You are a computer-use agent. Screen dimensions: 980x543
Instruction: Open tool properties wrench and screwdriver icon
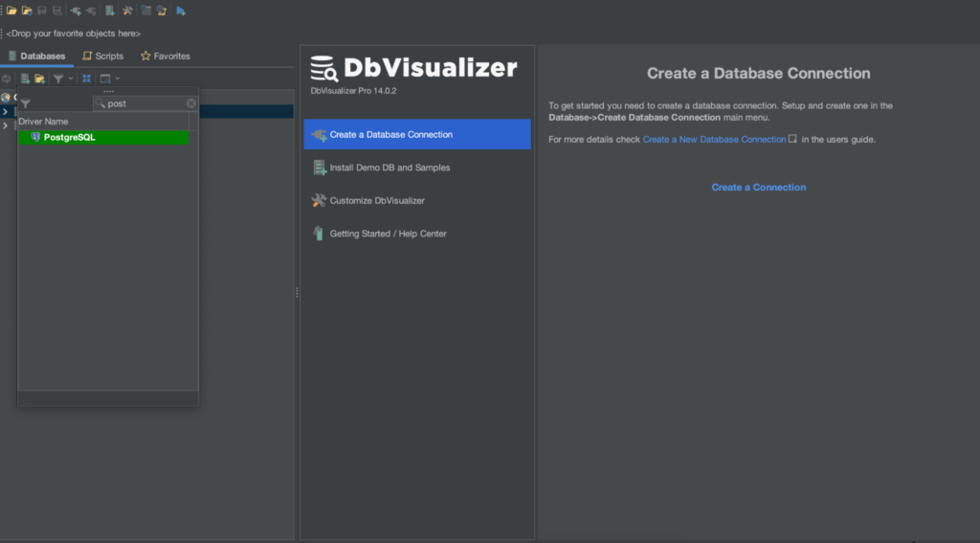click(127, 11)
